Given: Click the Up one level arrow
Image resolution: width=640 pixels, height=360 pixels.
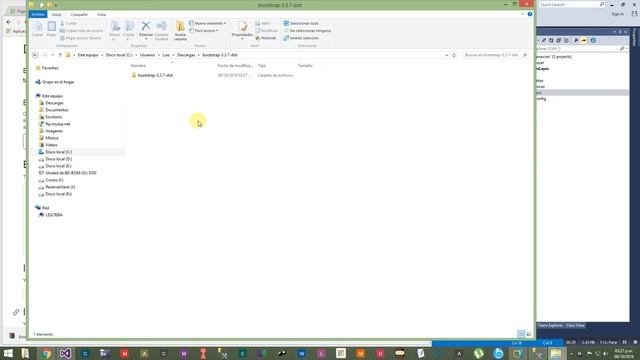Looking at the screenshot, I should (x=60, y=55).
